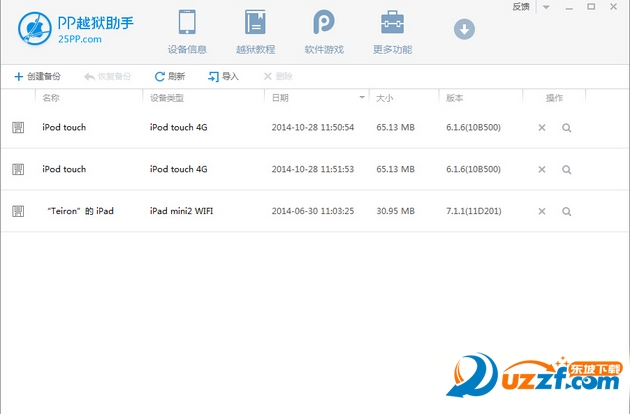This screenshot has height=414, width=630.
Task: Open the 反馈 feedback link
Action: pyautogui.click(x=521, y=7)
